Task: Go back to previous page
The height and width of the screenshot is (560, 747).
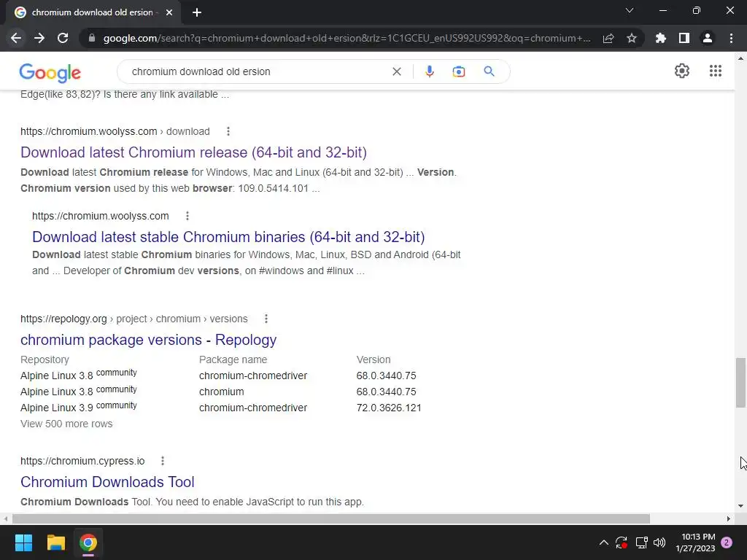Action: 16,38
